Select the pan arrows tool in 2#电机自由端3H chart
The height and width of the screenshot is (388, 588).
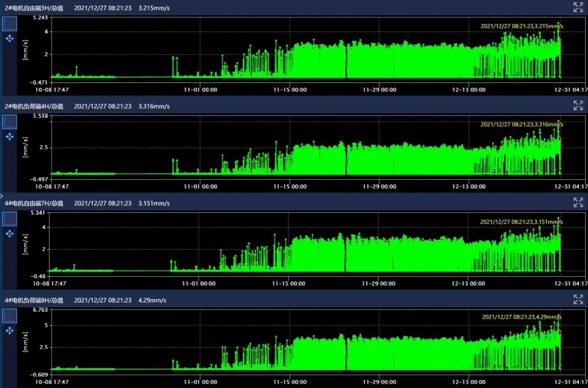click(10, 39)
